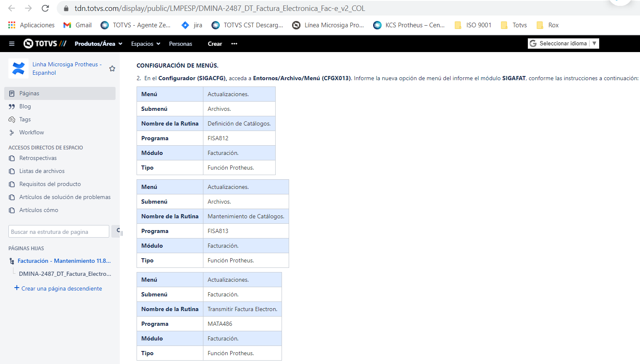Star this space as favorite
The width and height of the screenshot is (640, 364).
(112, 68)
